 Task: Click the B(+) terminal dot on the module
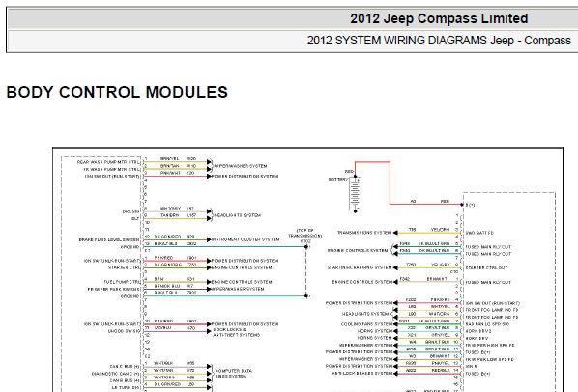coord(462,205)
